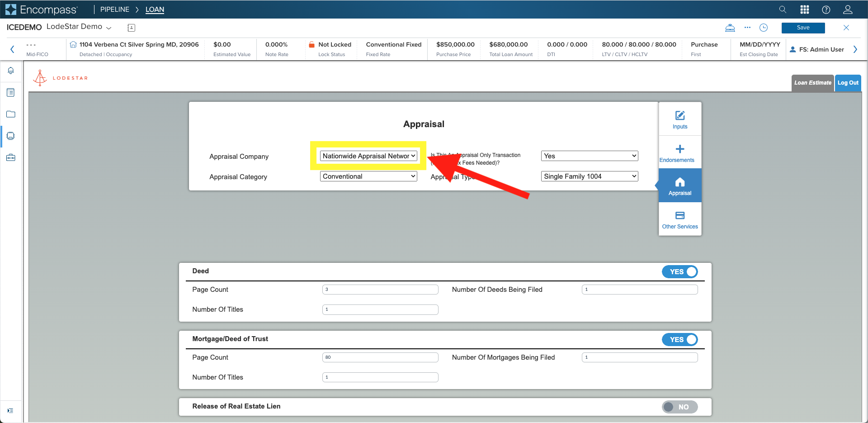The image size is (868, 423).
Task: Click the Deed Page Count field
Action: tap(380, 290)
